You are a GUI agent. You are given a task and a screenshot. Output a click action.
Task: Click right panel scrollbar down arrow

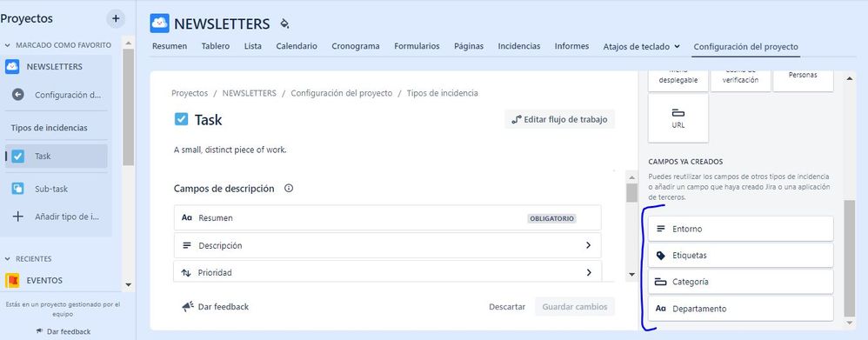(850, 323)
